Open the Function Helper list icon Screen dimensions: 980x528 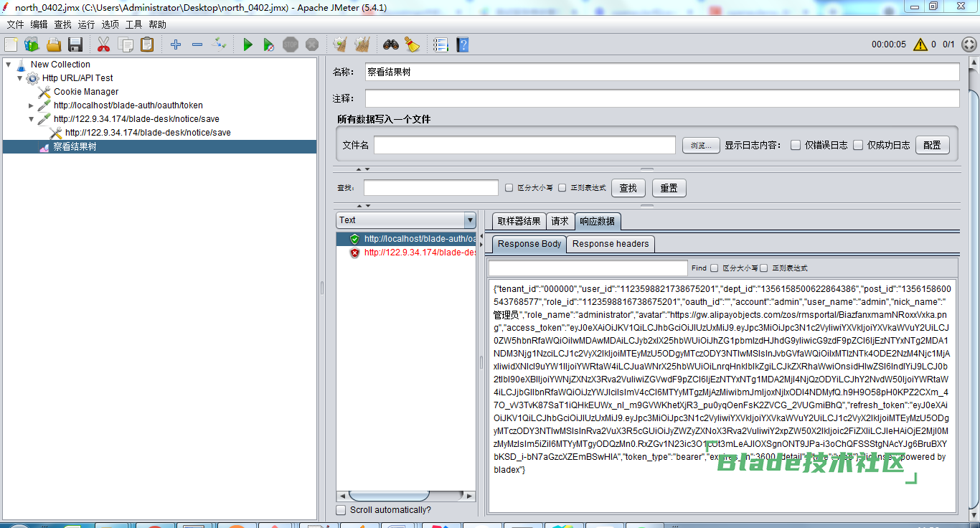(440, 44)
